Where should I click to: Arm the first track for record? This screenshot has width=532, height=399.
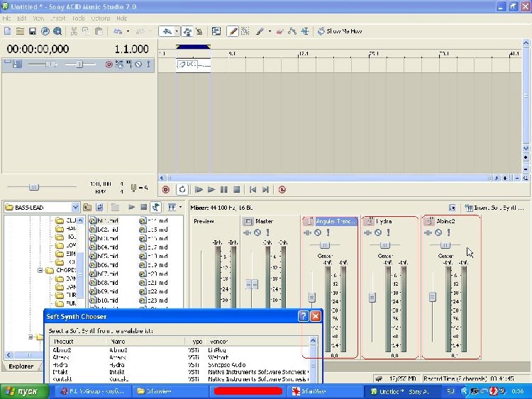pyautogui.click(x=109, y=64)
